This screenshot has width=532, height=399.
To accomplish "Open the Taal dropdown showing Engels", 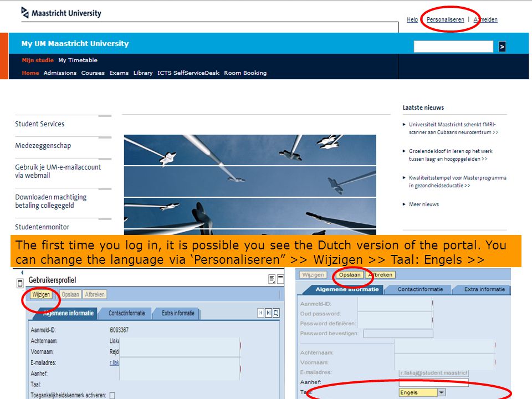I will [x=441, y=392].
